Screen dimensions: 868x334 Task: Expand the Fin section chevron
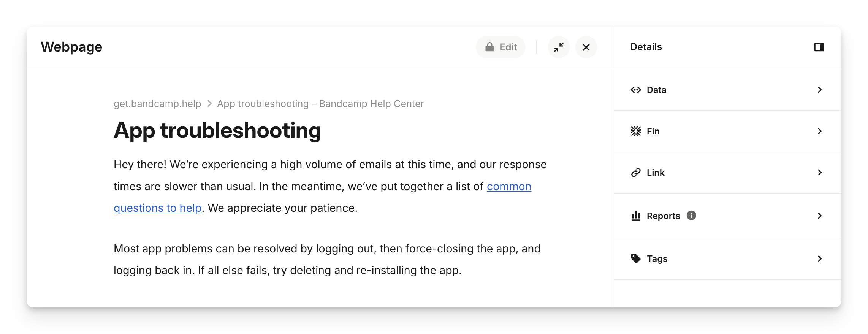click(x=820, y=131)
